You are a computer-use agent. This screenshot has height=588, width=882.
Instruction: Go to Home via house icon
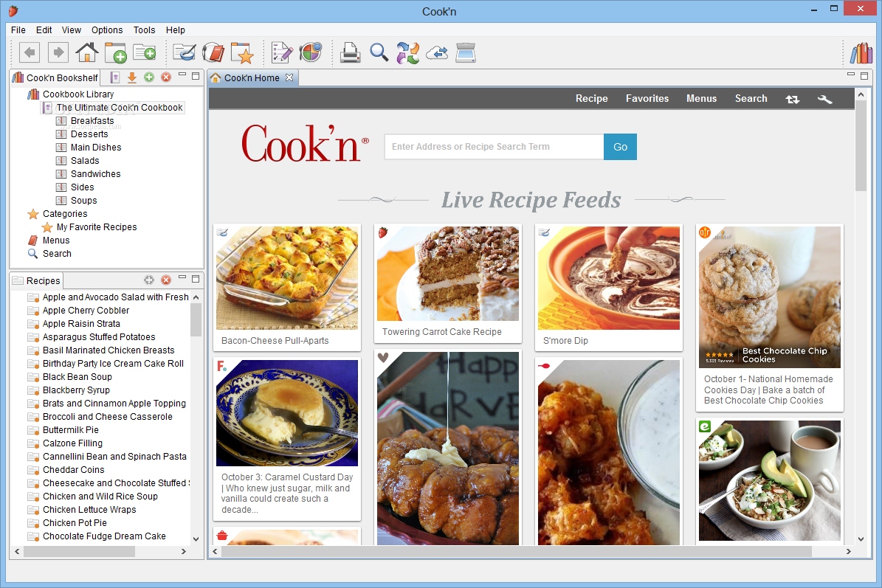[x=87, y=53]
